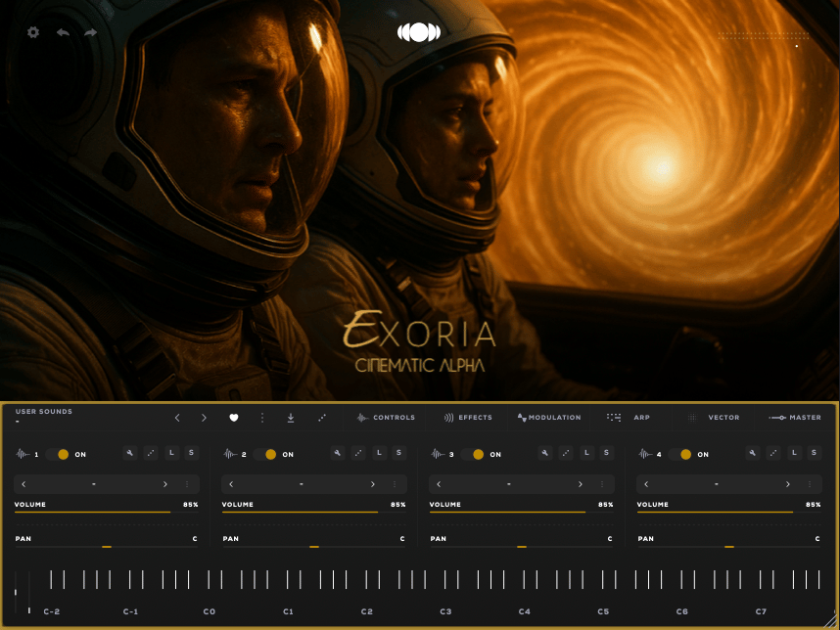Solo layer 3 with S button
Image resolution: width=840 pixels, height=630 pixels.
click(x=606, y=453)
